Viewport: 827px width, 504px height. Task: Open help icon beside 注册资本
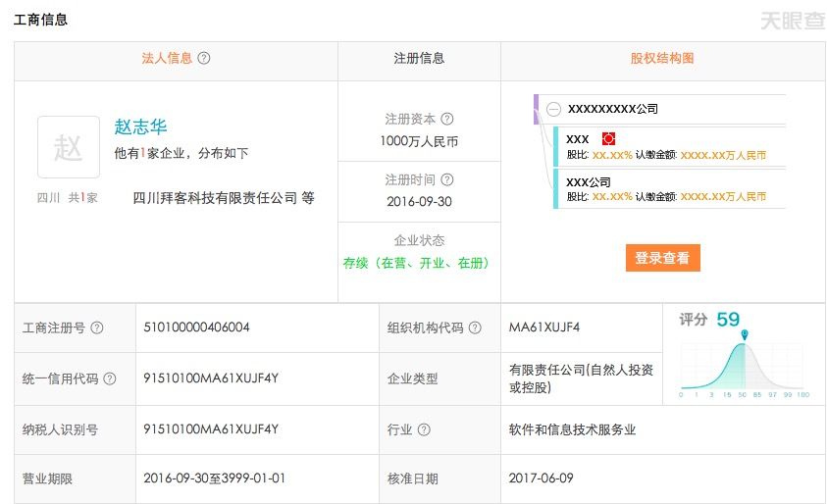(x=446, y=119)
